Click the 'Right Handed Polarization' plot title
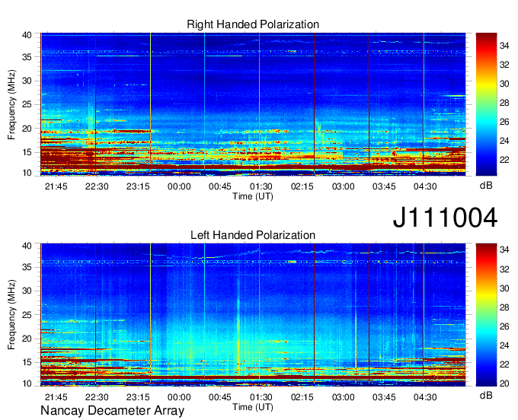The image size is (518, 420). point(253,24)
